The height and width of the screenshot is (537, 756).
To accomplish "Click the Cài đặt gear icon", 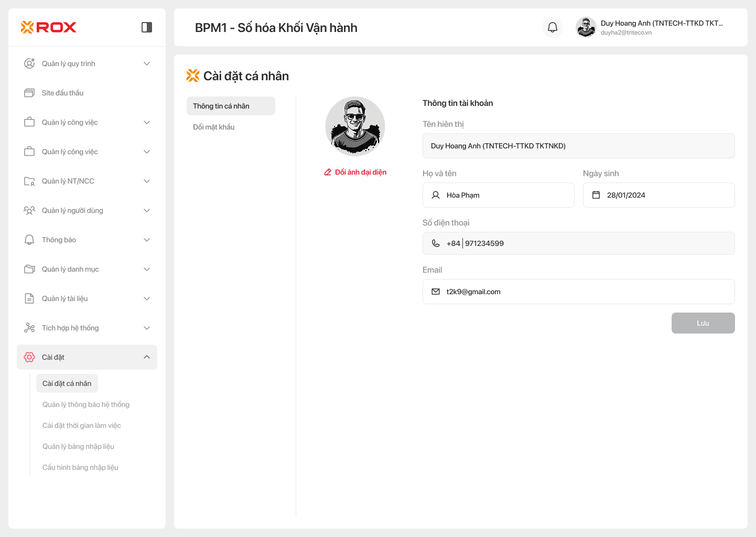I will click(29, 357).
